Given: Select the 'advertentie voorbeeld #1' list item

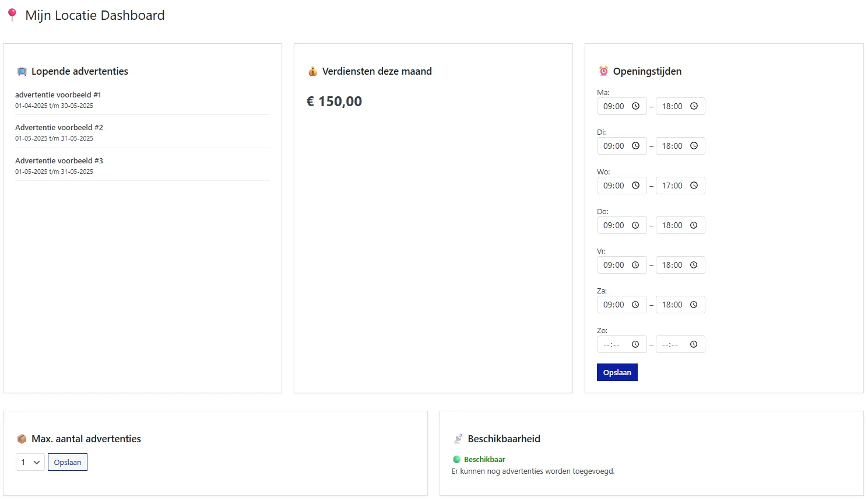Looking at the screenshot, I should tap(58, 95).
